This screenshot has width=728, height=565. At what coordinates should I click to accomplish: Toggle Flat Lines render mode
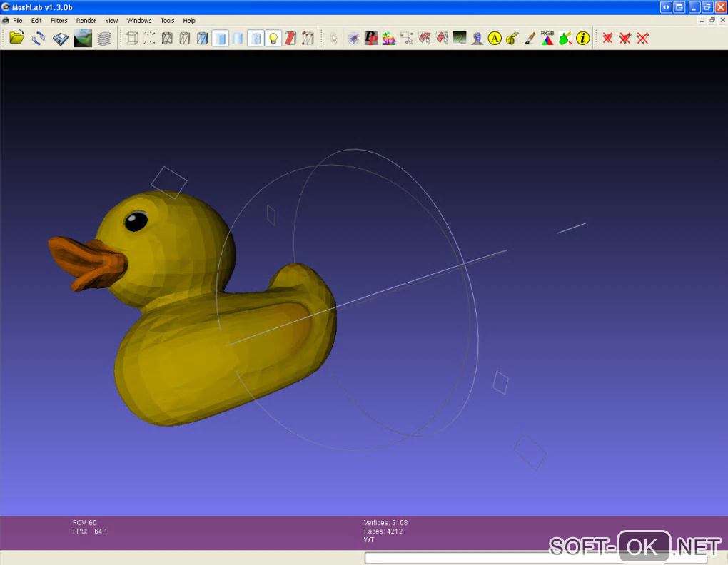tap(203, 38)
